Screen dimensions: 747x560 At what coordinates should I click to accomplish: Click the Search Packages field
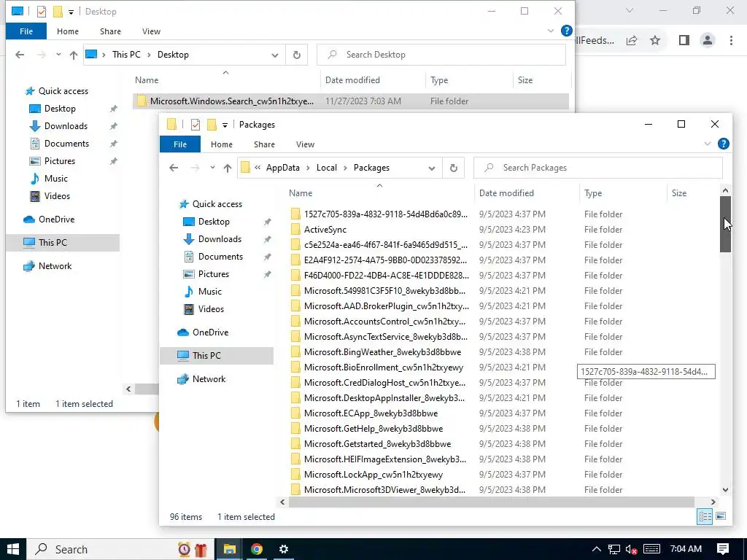pos(598,168)
